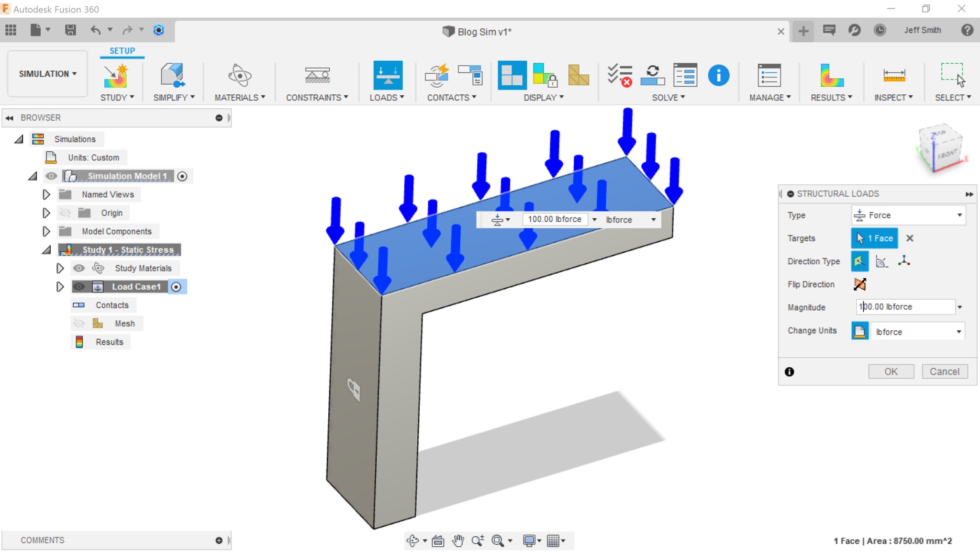
Task: Click the Inspect measure ruler icon
Action: pyautogui.click(x=893, y=75)
